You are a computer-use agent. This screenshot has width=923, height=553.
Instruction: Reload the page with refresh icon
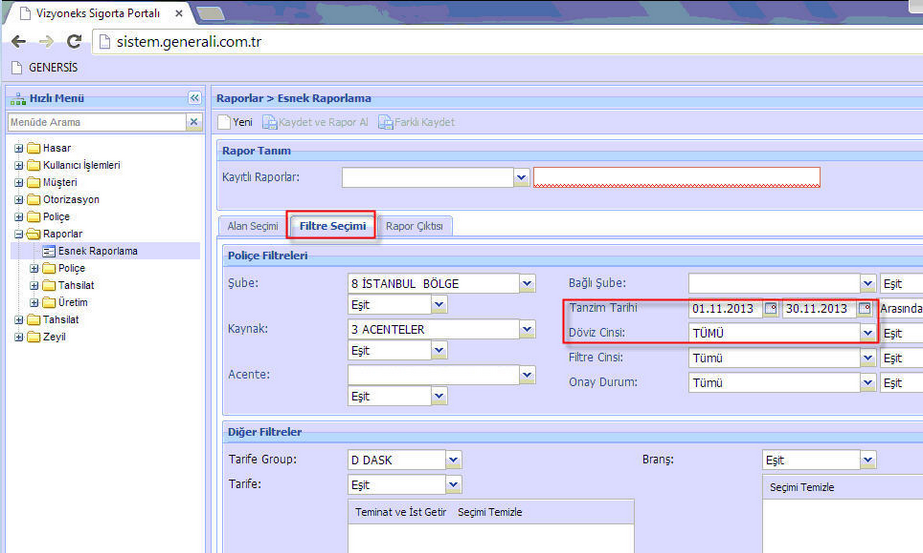[x=73, y=42]
